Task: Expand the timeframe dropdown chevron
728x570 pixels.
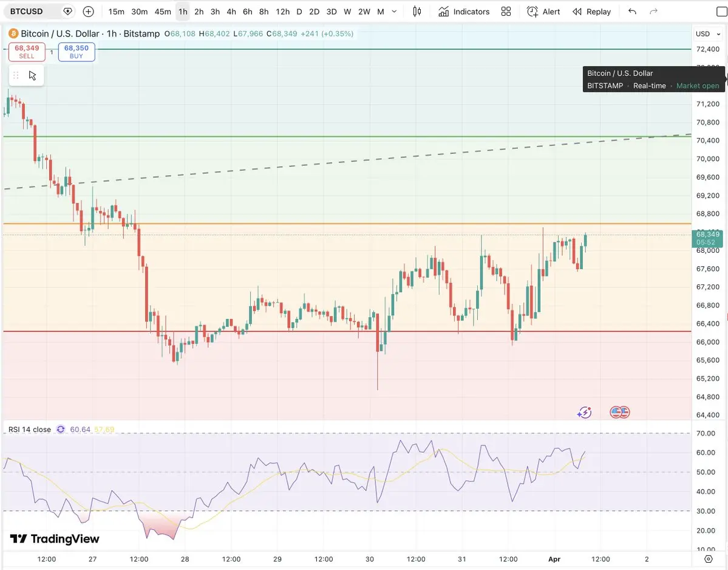Action: point(394,12)
